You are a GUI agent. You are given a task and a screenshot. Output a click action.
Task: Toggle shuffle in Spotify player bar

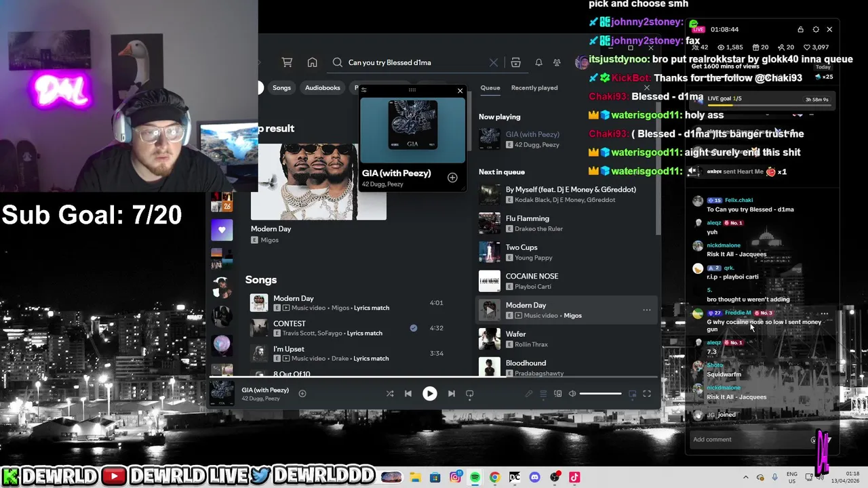click(390, 394)
